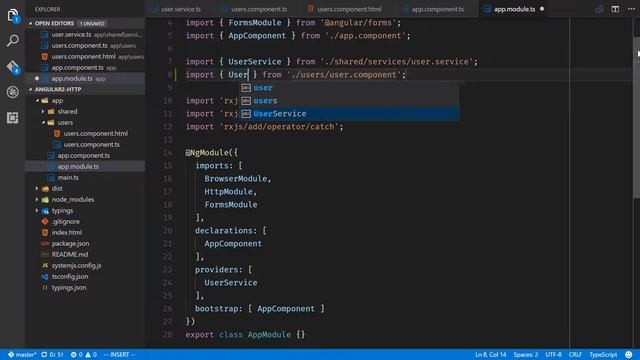Choose the 'user' autocomplete suggestion

(x=349, y=88)
